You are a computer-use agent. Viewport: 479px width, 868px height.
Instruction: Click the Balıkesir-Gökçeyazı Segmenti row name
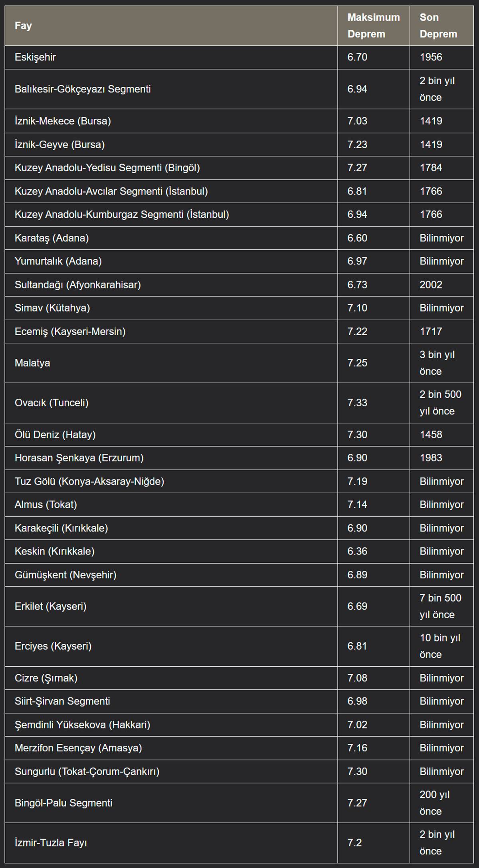pos(83,89)
